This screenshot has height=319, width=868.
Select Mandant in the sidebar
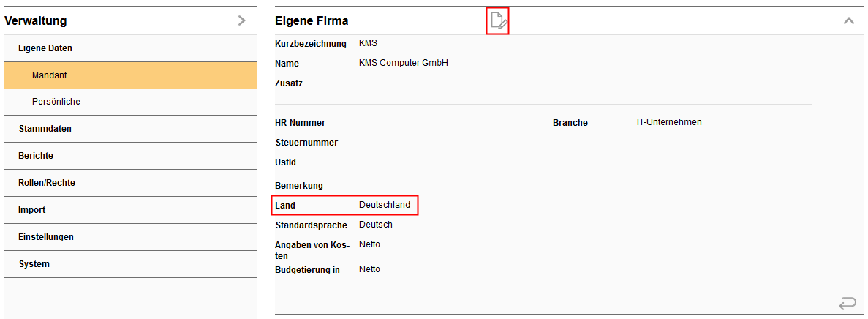click(x=50, y=75)
